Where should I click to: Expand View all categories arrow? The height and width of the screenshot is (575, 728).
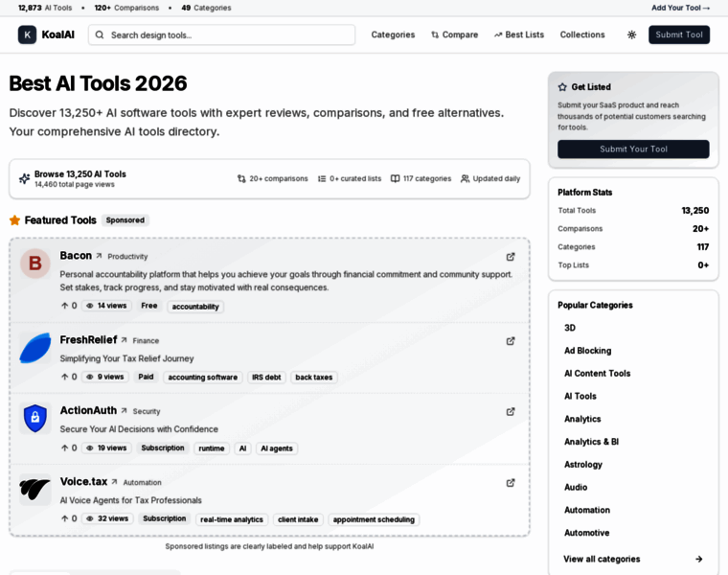[698, 559]
